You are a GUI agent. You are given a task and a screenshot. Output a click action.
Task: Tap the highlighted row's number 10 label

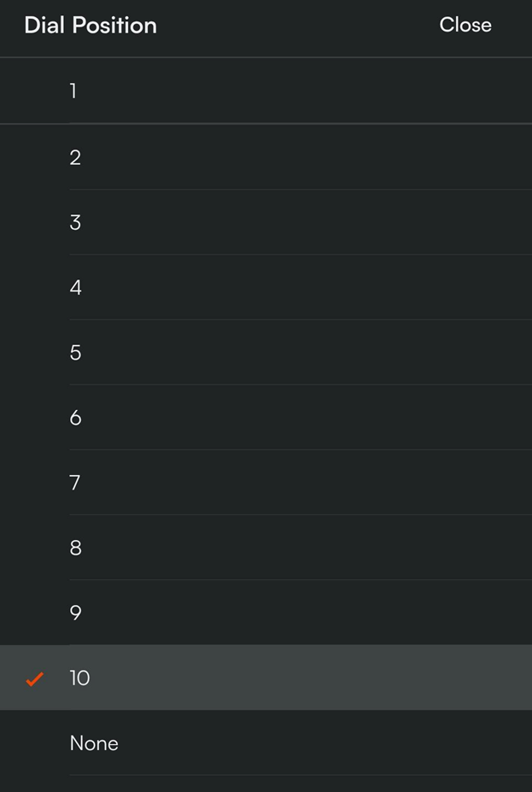(79, 678)
